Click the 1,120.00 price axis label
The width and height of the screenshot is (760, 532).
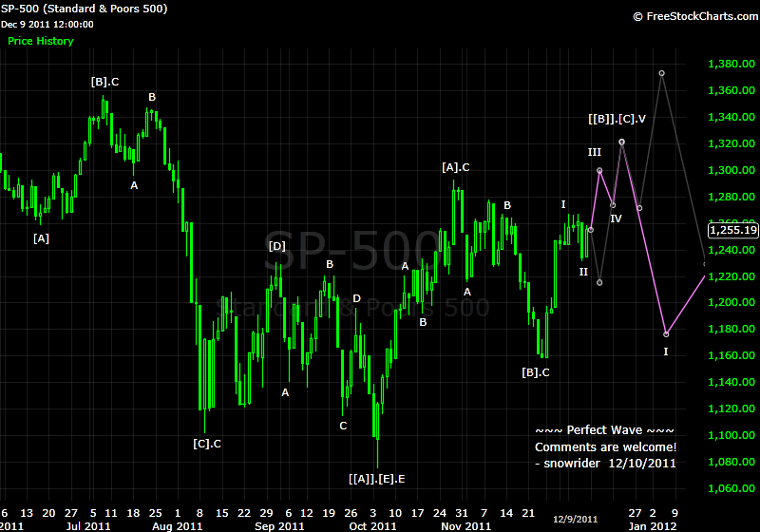(731, 408)
